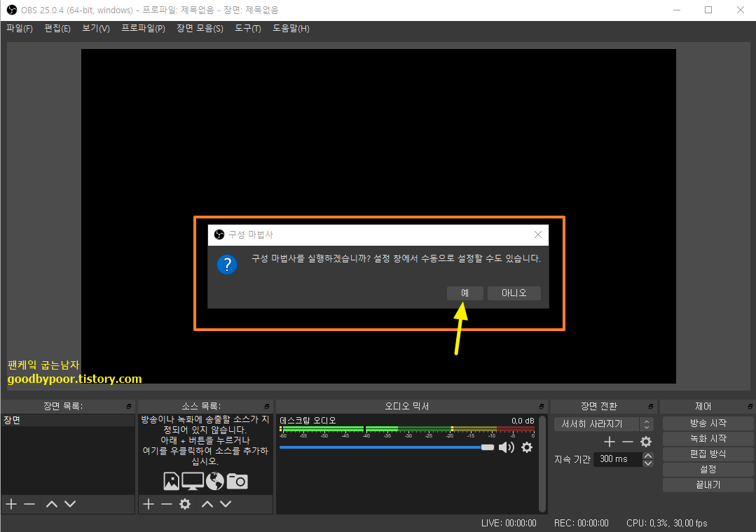The height and width of the screenshot is (532, 756).
Task: Move the scene up in the list
Action: 52,504
